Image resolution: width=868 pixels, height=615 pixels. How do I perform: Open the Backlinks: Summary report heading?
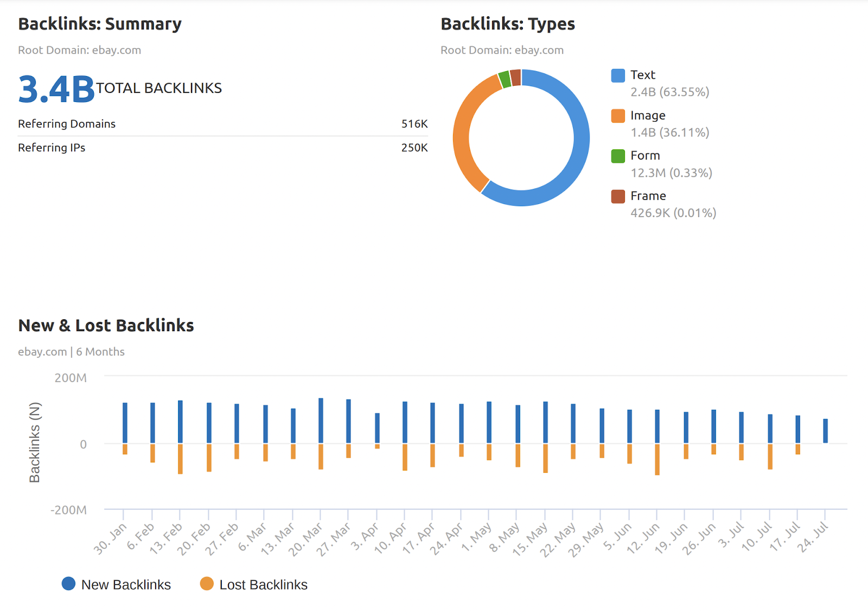(100, 24)
